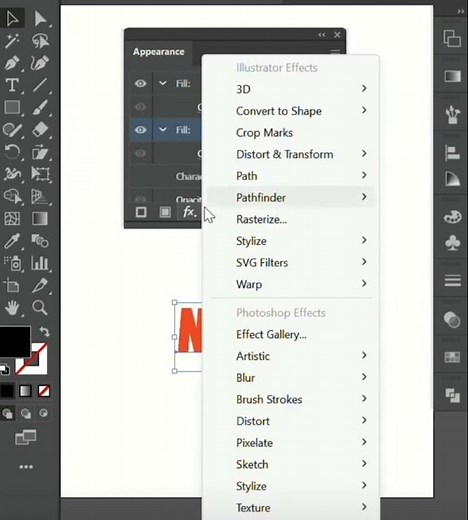Open Effect Gallery...
This screenshot has width=468, height=520.
click(291, 334)
